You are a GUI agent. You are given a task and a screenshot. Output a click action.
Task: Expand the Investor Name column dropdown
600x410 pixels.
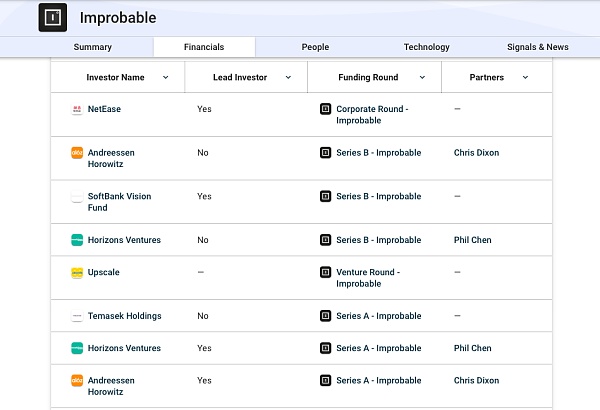[x=165, y=77]
